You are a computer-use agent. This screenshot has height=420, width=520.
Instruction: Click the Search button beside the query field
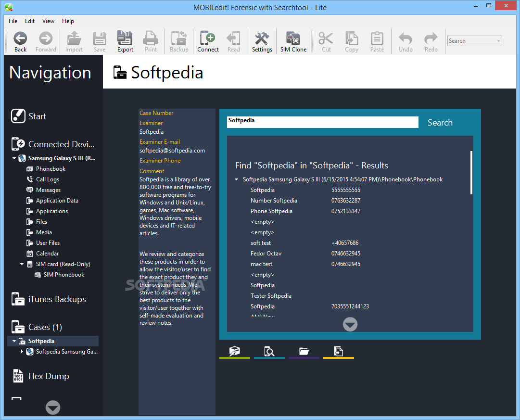tap(440, 122)
